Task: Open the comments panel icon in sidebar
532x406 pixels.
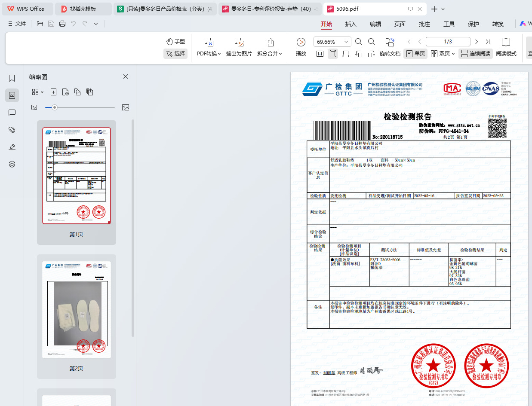Action: (x=12, y=113)
